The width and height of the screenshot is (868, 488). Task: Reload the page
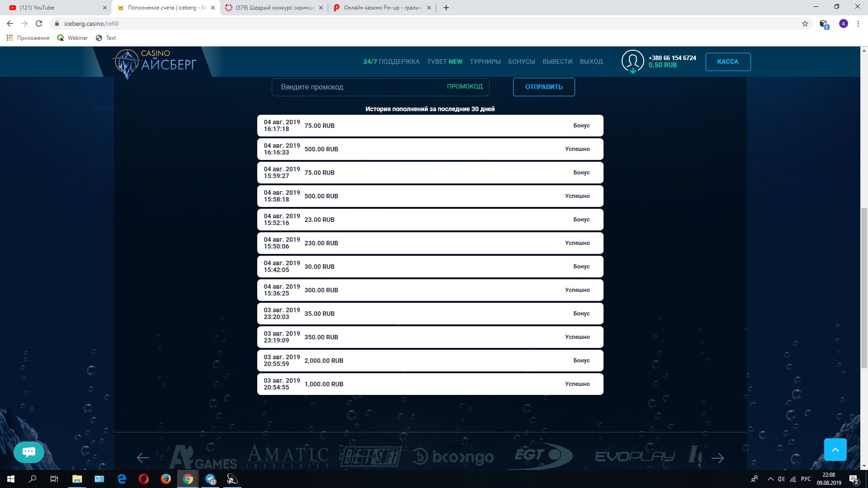(39, 23)
